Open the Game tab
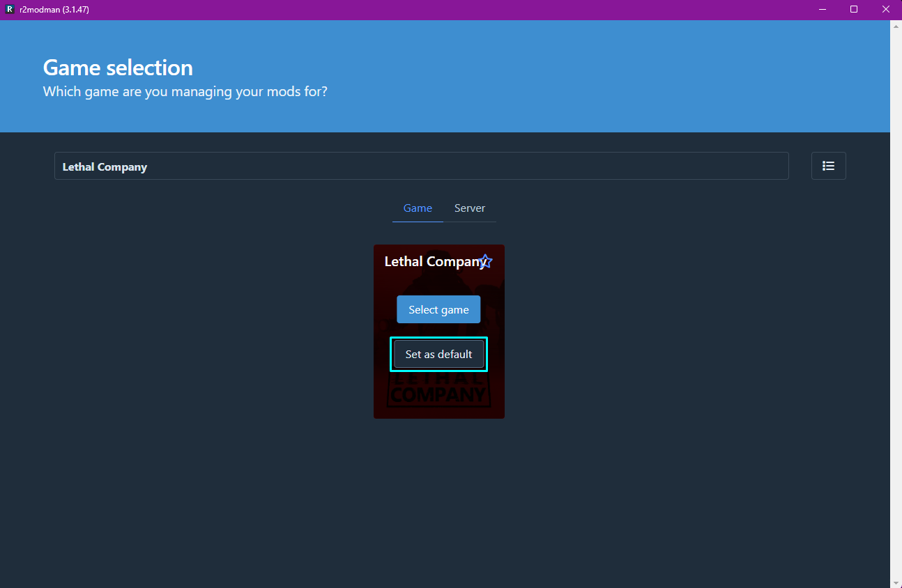Image resolution: width=902 pixels, height=588 pixels. coord(418,208)
